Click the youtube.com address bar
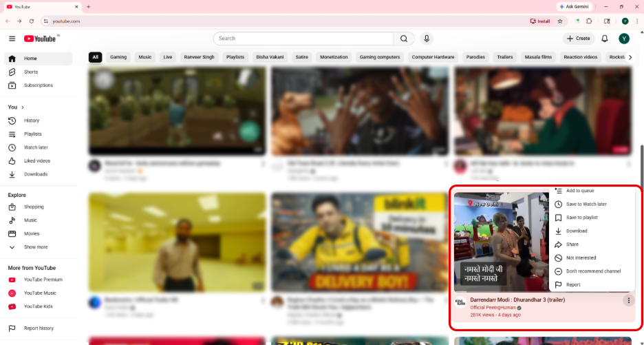This screenshot has height=345, width=644. click(283, 21)
